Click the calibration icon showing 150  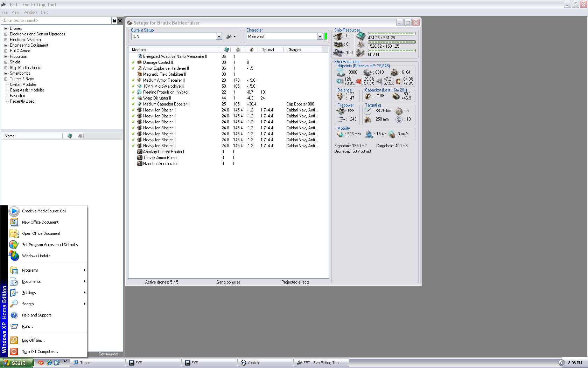pos(338,53)
